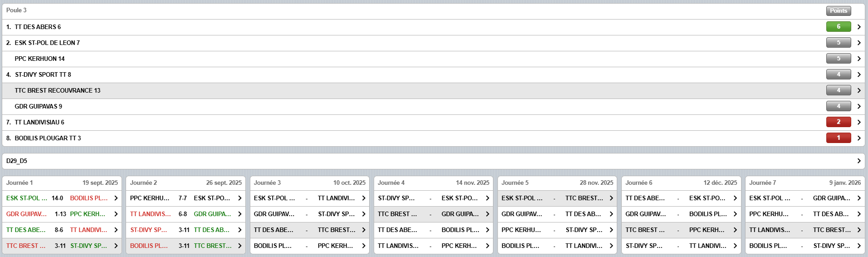
Task: Expand chevron on ESK ST-POL DE LEON 7 row
Action: point(858,43)
